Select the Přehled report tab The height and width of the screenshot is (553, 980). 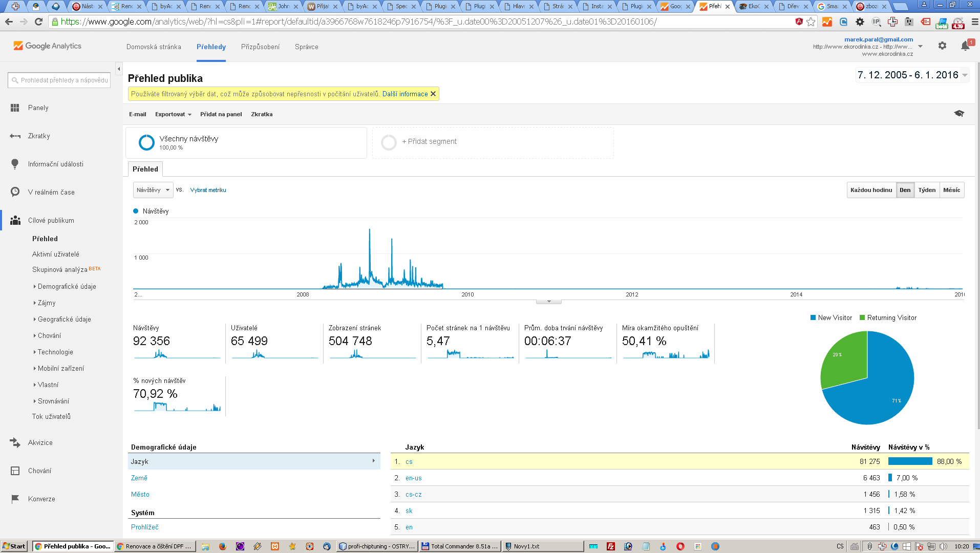tap(145, 169)
